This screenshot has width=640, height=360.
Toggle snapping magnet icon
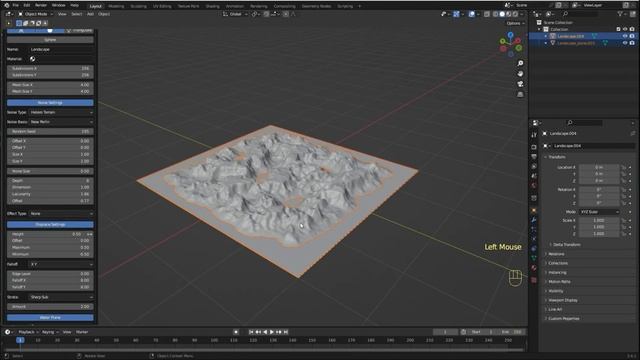(x=266, y=14)
